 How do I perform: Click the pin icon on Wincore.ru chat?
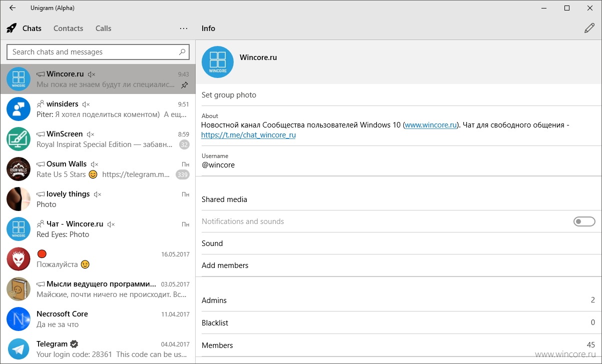[x=185, y=85]
